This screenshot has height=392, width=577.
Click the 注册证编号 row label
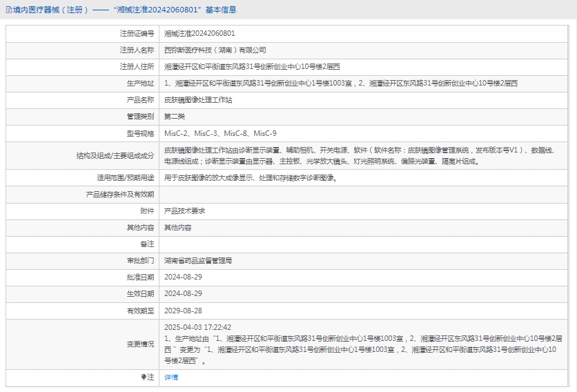[x=137, y=33]
